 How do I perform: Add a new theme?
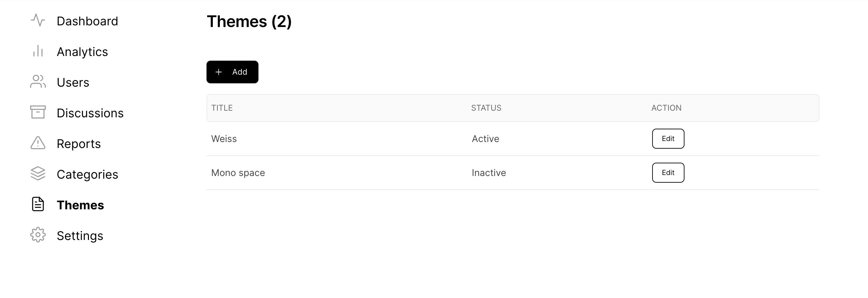click(x=232, y=72)
